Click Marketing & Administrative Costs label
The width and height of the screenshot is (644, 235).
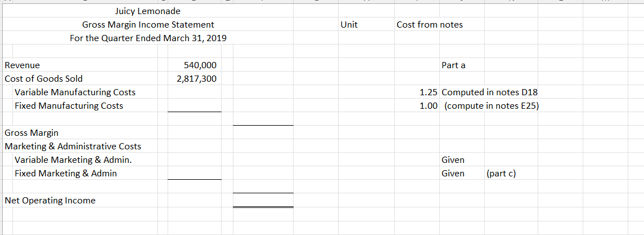(x=73, y=146)
